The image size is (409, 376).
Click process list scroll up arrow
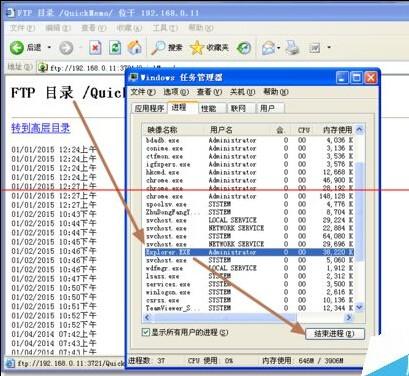pyautogui.click(x=359, y=130)
